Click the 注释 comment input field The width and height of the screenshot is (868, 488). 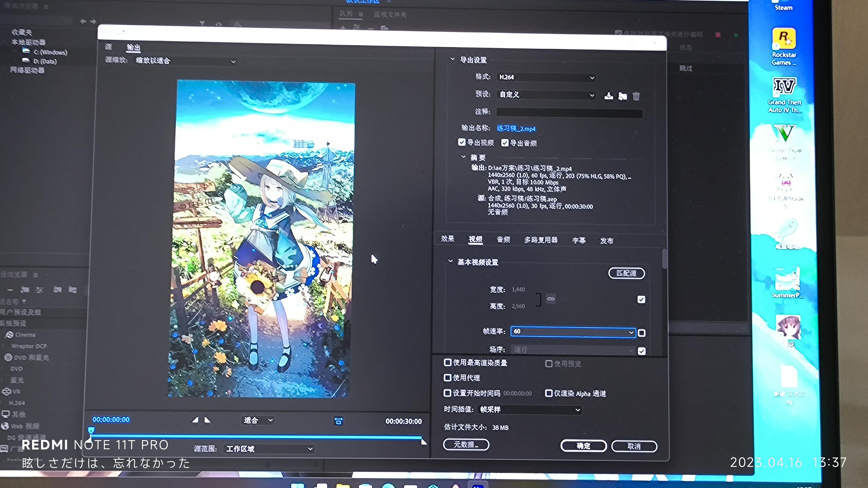[569, 113]
